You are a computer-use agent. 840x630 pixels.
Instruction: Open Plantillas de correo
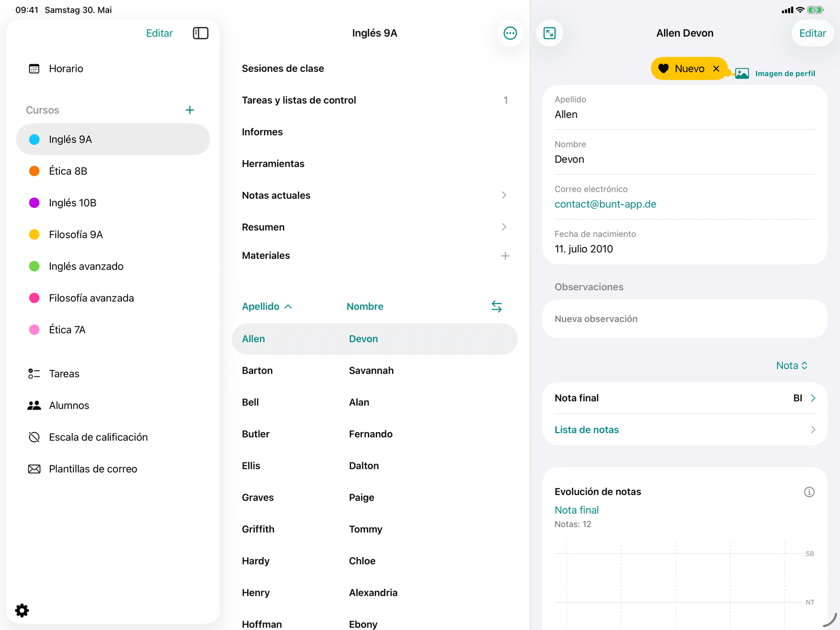click(x=113, y=469)
